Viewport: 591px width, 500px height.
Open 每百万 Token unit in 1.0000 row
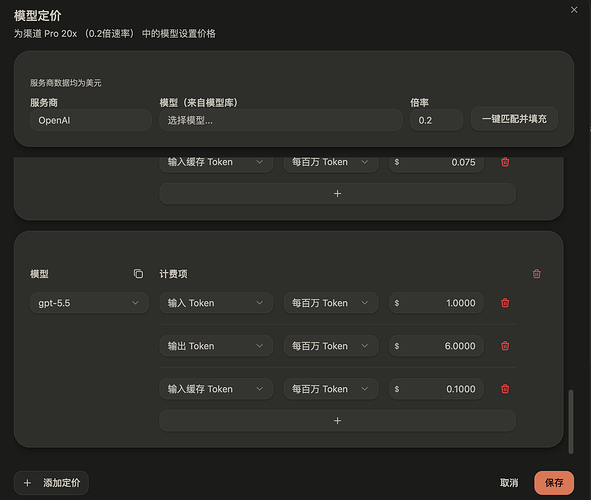331,303
